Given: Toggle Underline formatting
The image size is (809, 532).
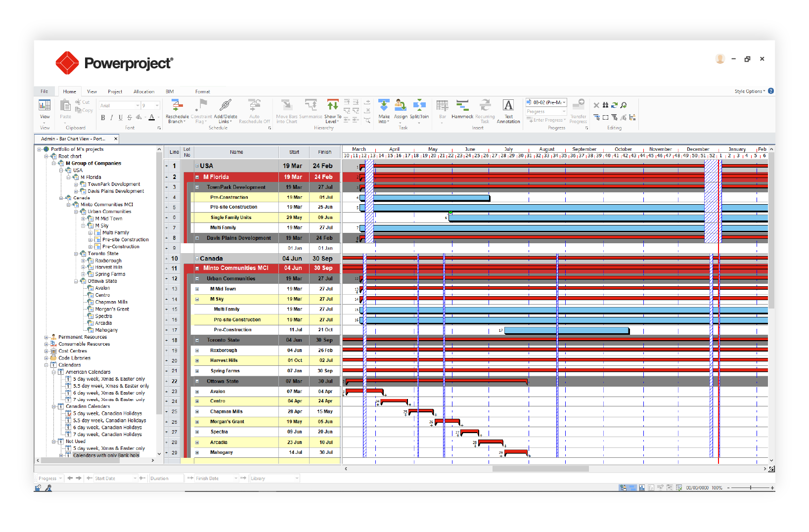Looking at the screenshot, I should coord(121,118).
